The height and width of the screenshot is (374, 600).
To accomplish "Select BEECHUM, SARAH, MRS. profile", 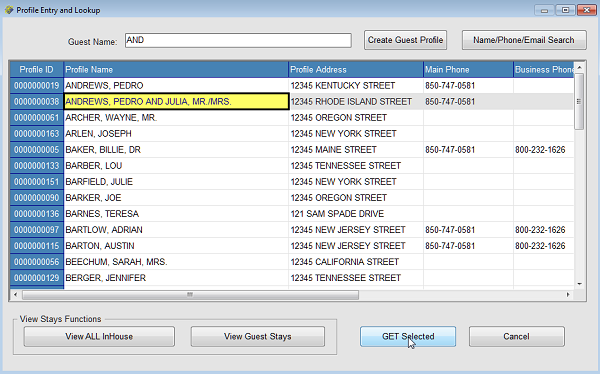I will pyautogui.click(x=176, y=262).
